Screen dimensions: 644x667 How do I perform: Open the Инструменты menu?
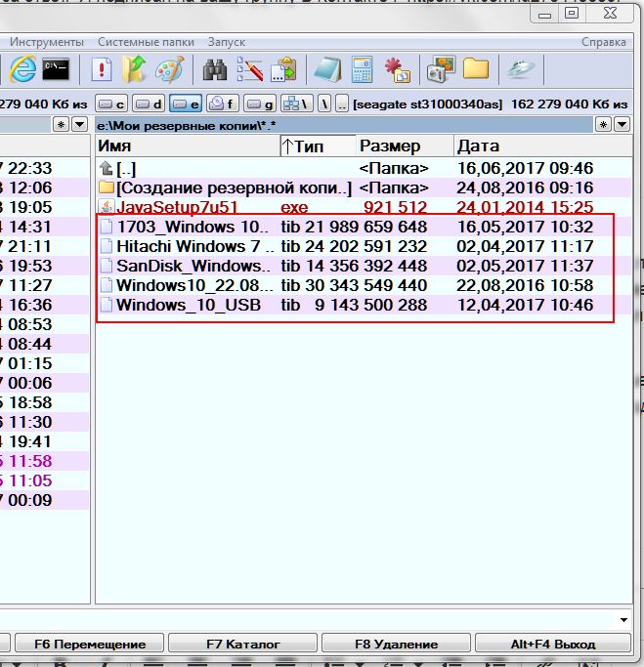coord(47,42)
